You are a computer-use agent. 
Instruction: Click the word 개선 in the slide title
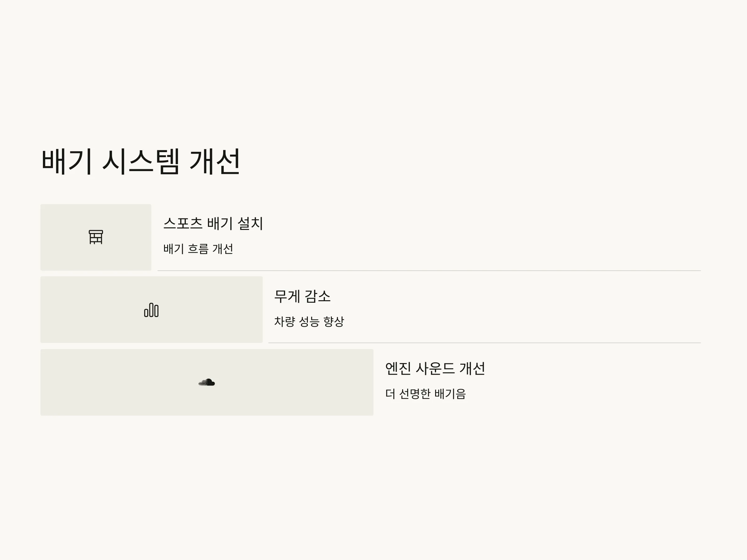tap(215, 161)
